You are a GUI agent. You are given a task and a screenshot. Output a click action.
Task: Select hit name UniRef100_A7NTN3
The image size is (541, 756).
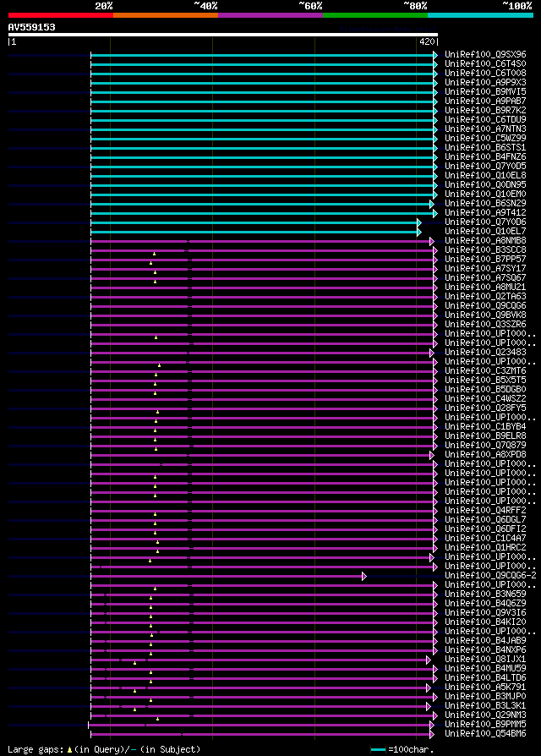click(x=485, y=129)
